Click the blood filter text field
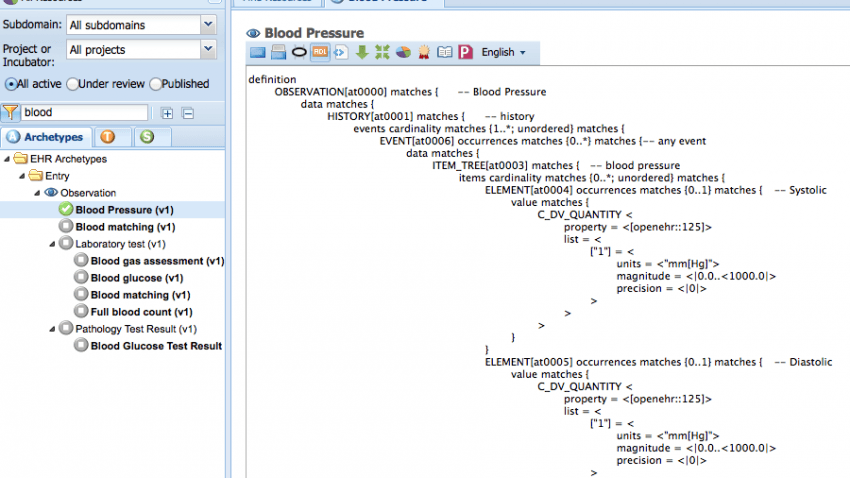Viewport: 850px width, 478px height. point(84,113)
